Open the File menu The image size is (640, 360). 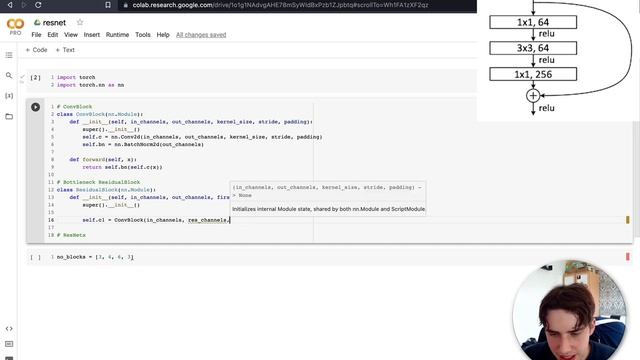[x=36, y=35]
